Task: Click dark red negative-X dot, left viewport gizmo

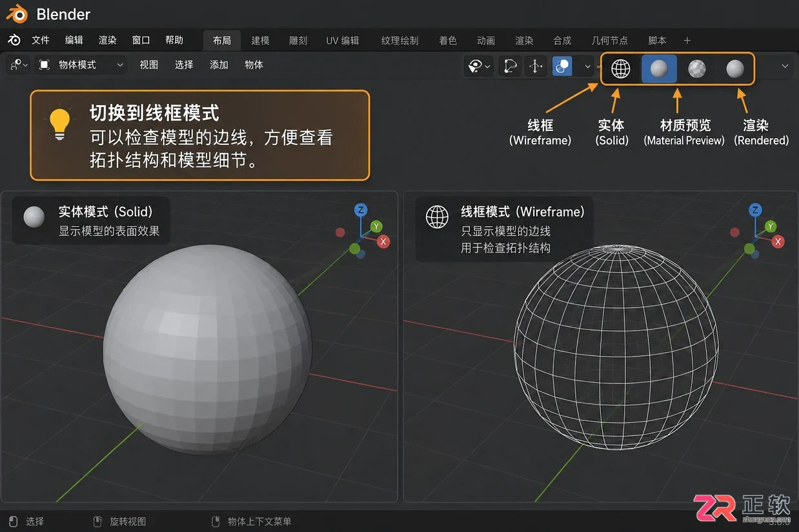Action: coord(340,232)
